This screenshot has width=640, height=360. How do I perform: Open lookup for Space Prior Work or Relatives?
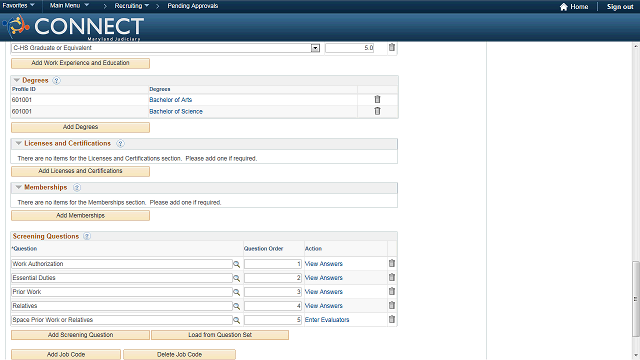point(236,320)
